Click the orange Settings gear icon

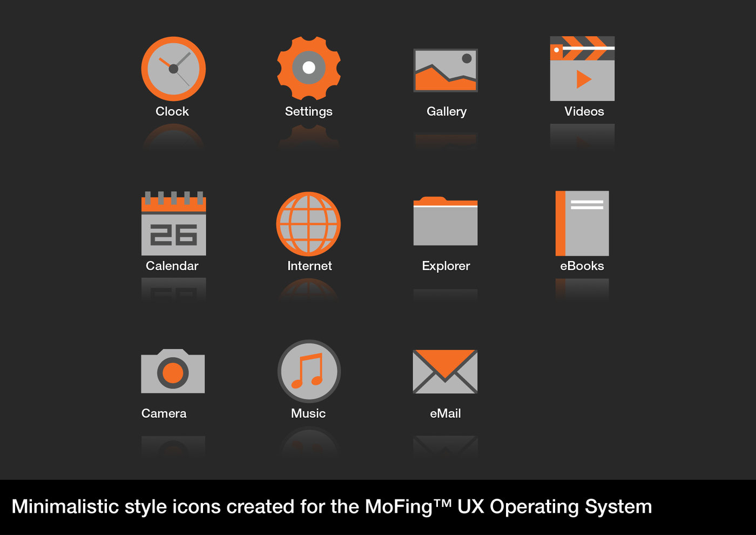tap(308, 68)
